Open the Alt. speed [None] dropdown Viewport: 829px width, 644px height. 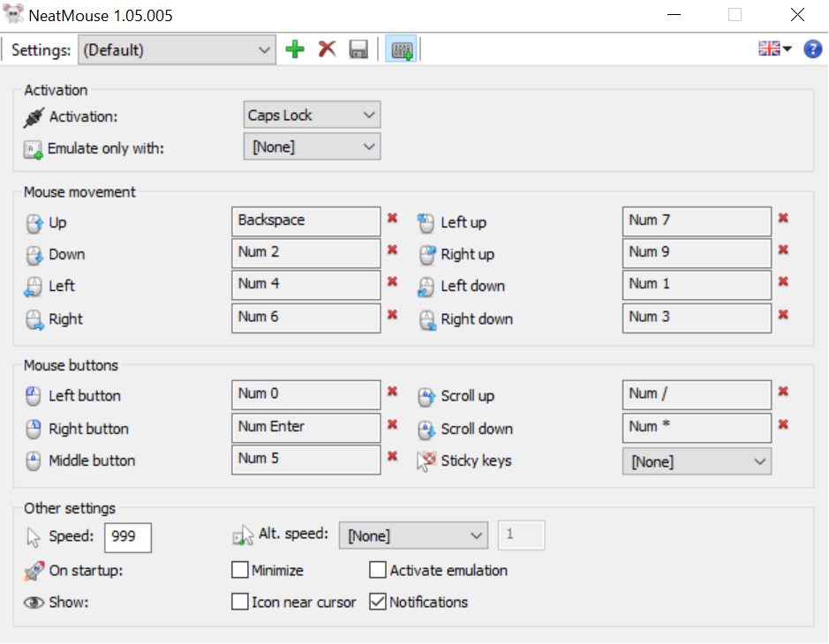click(x=413, y=535)
